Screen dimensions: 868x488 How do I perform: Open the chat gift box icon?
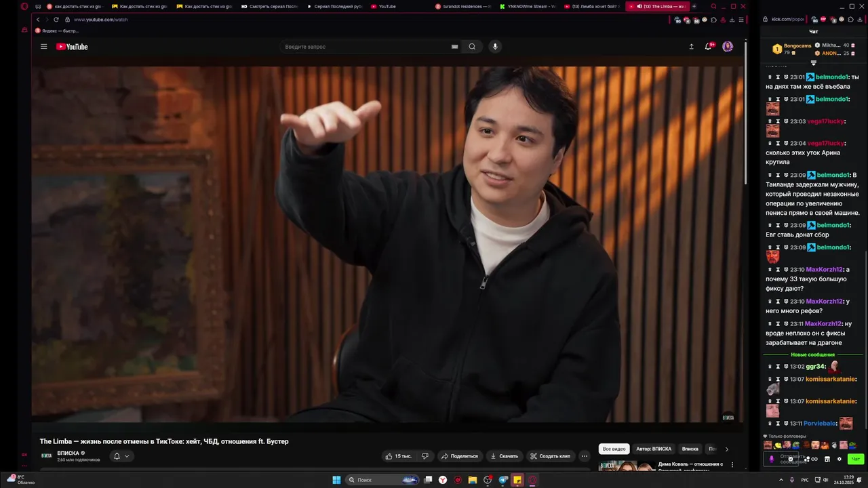click(827, 459)
